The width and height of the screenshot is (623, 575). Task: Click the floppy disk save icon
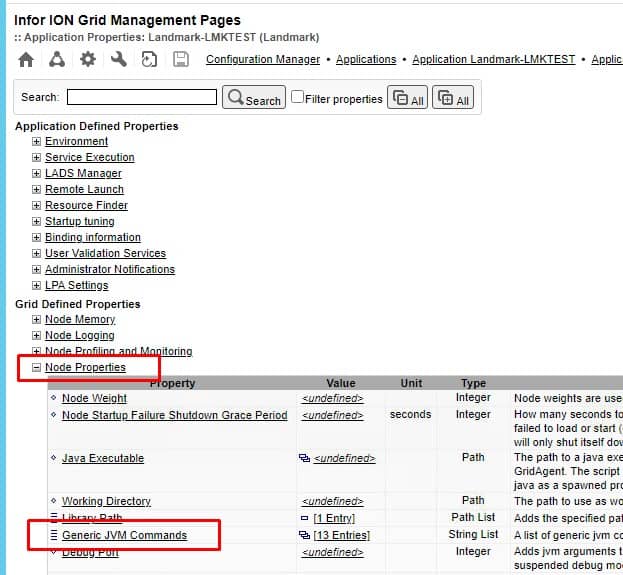181,60
